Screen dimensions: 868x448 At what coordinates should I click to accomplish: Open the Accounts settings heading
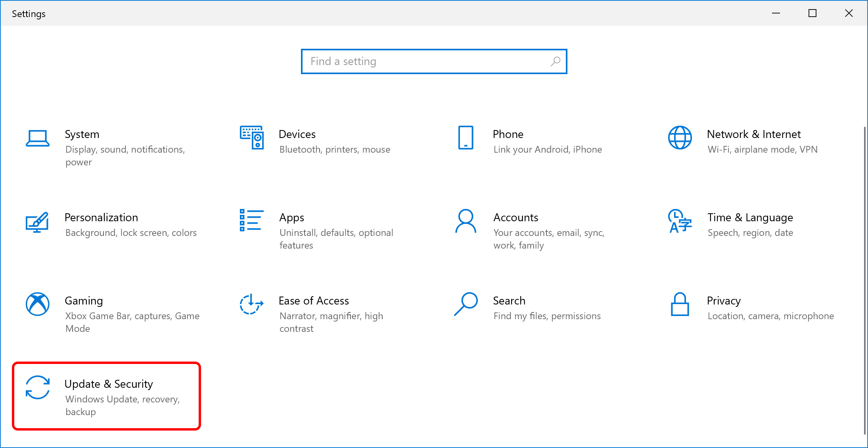516,218
